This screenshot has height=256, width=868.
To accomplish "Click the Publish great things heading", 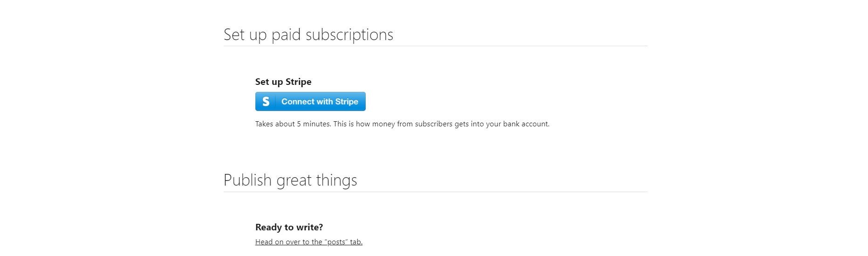I will tap(290, 180).
